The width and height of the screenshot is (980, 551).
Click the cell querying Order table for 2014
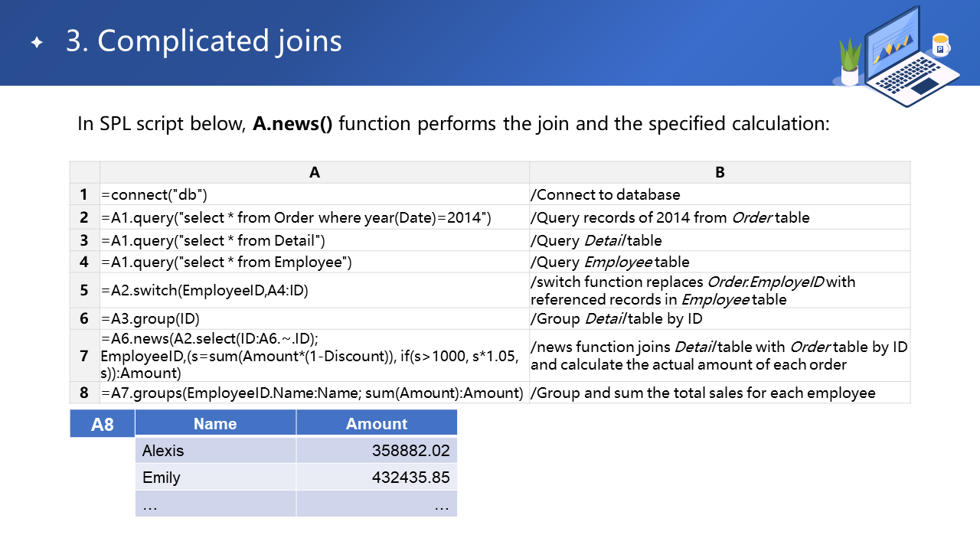[x=314, y=217]
